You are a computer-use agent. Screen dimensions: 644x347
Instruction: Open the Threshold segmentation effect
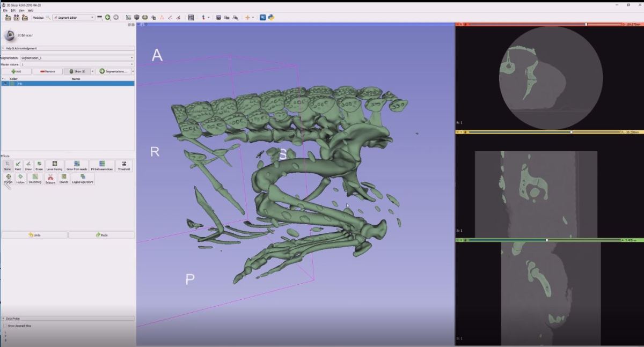pyautogui.click(x=123, y=165)
